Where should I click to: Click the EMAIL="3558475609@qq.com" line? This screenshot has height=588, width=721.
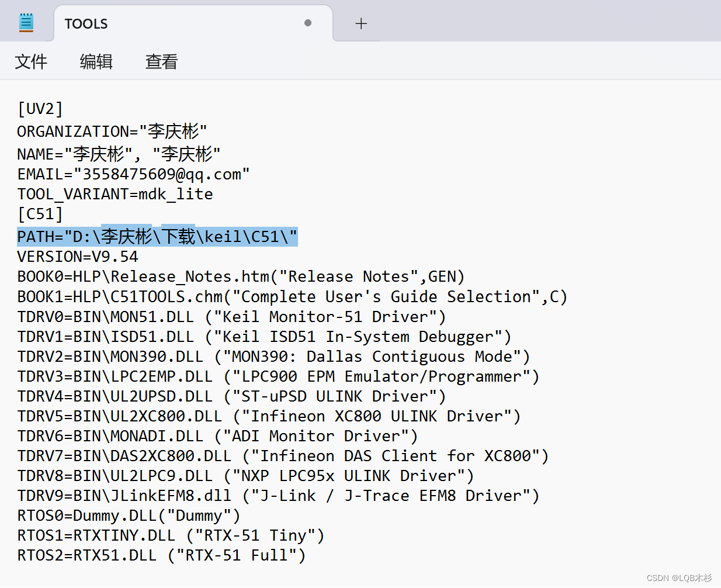click(134, 174)
